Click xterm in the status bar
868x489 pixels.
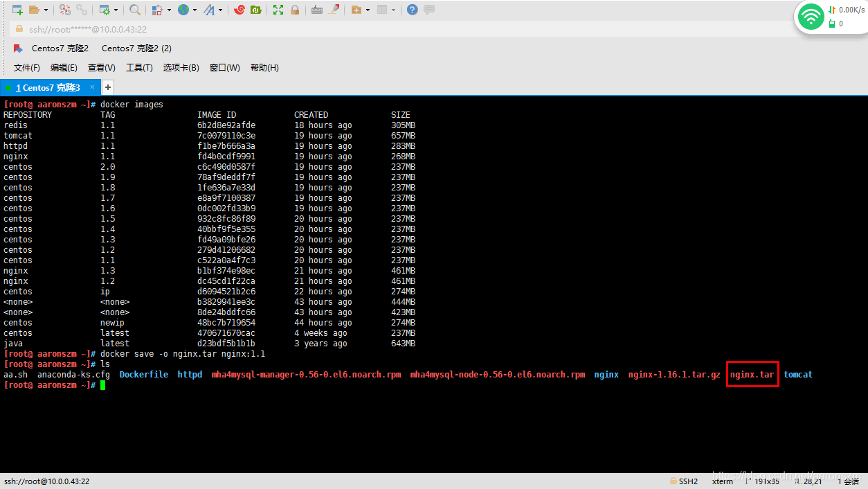point(723,481)
